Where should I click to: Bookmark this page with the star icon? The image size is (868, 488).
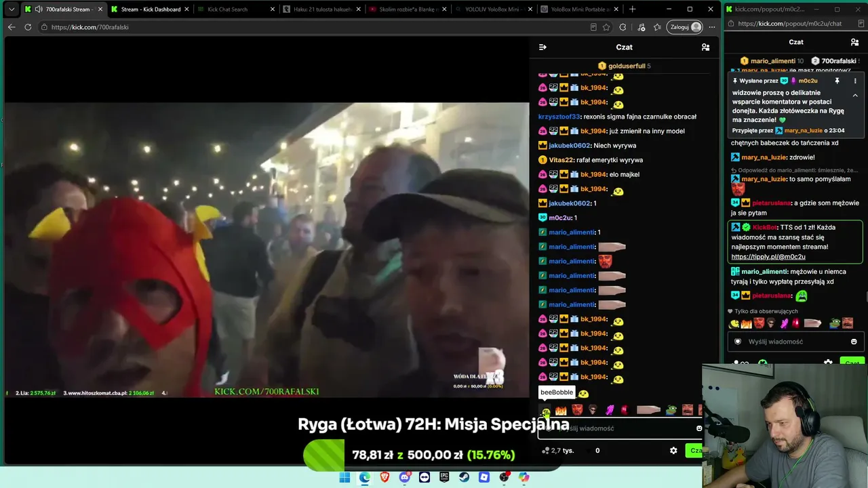point(606,27)
